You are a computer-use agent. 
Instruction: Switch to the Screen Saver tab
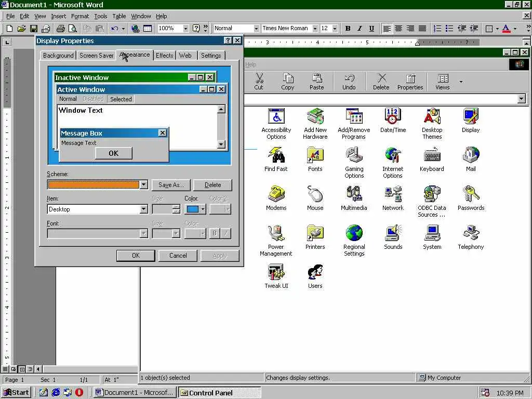(96, 55)
